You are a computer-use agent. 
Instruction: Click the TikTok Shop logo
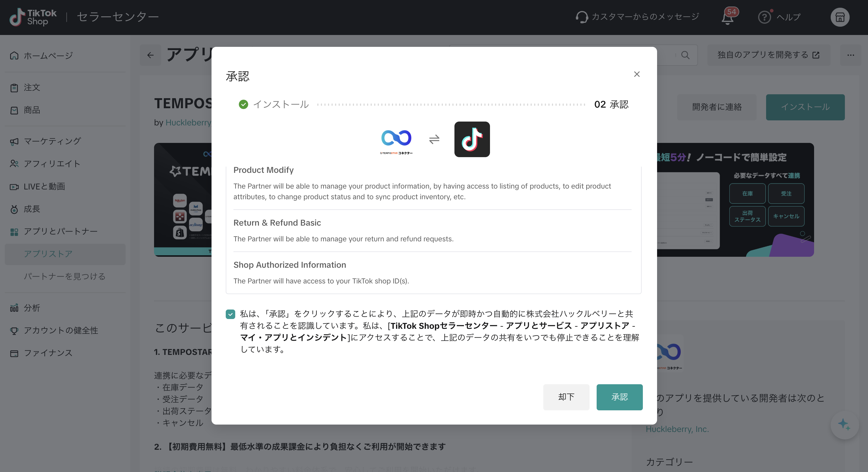[33, 17]
